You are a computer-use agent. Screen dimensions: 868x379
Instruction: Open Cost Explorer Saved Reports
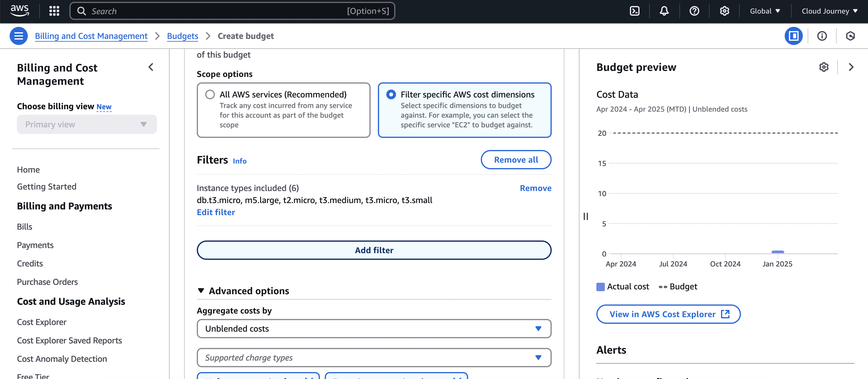69,340
